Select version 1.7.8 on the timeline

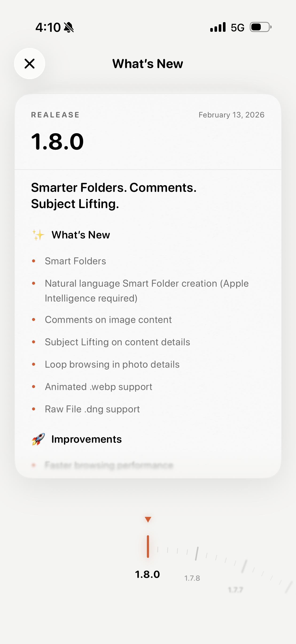point(192,578)
